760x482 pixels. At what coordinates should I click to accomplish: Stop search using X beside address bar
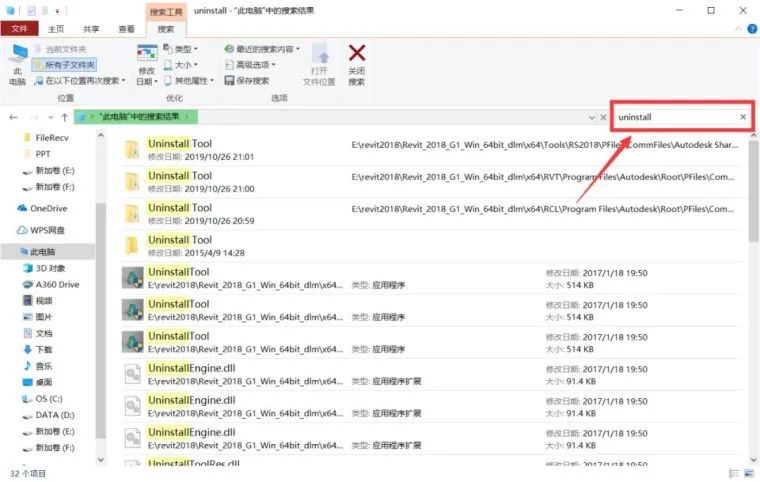click(603, 117)
